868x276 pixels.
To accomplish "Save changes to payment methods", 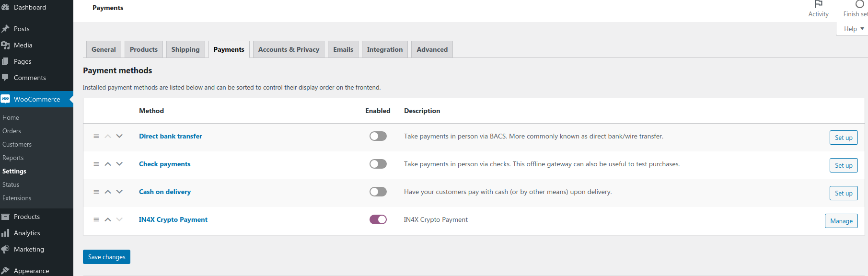I will coord(106,257).
